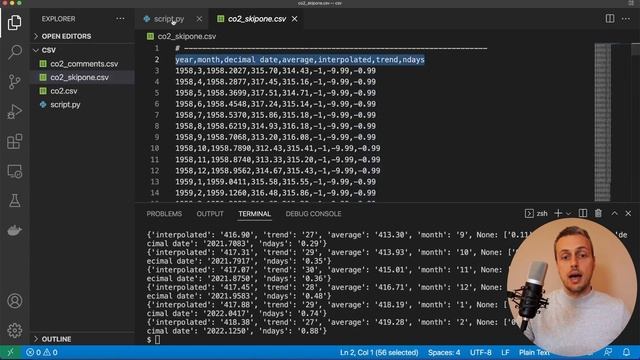The width and height of the screenshot is (640, 360).
Task: Open the Docker view in activity bar
Action: click(x=15, y=230)
